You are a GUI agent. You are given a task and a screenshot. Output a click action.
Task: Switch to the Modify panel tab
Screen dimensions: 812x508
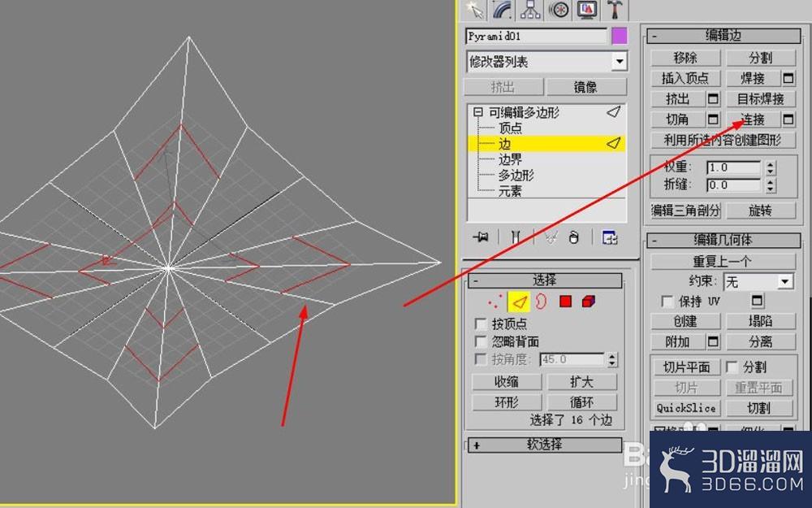point(503,10)
